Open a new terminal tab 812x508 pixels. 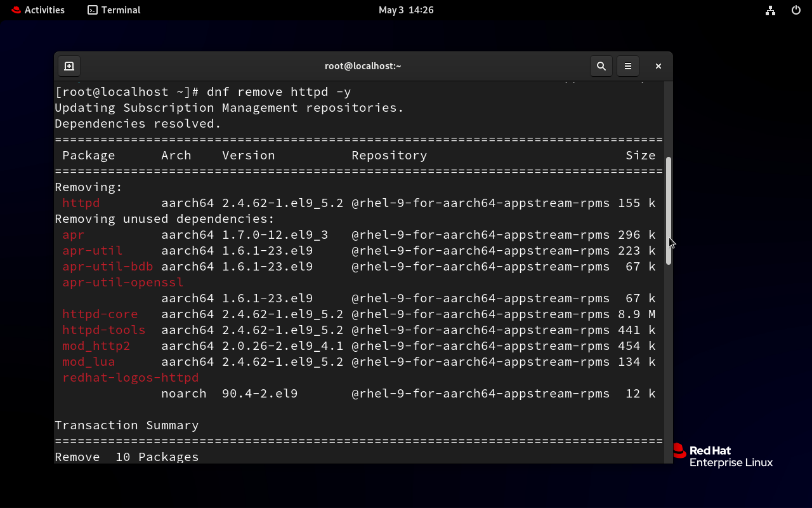click(69, 66)
